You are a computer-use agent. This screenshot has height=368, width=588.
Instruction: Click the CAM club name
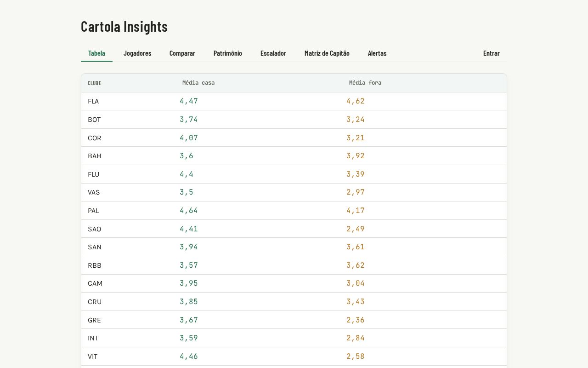pyautogui.click(x=95, y=283)
